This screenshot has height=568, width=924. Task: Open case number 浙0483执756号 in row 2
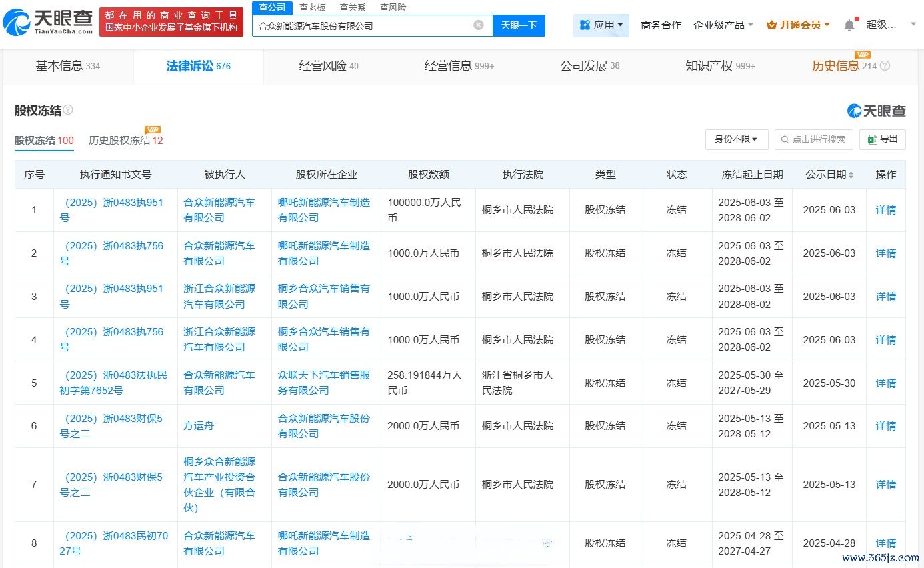click(x=111, y=253)
